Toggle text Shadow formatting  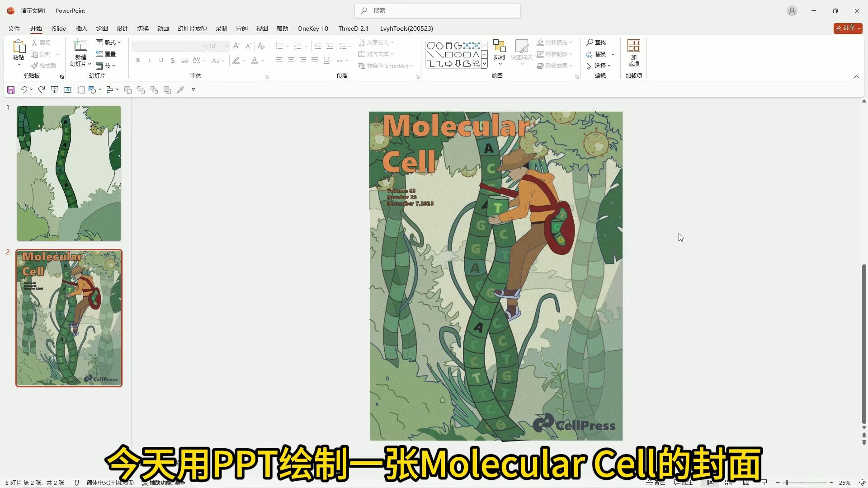pyautogui.click(x=173, y=61)
